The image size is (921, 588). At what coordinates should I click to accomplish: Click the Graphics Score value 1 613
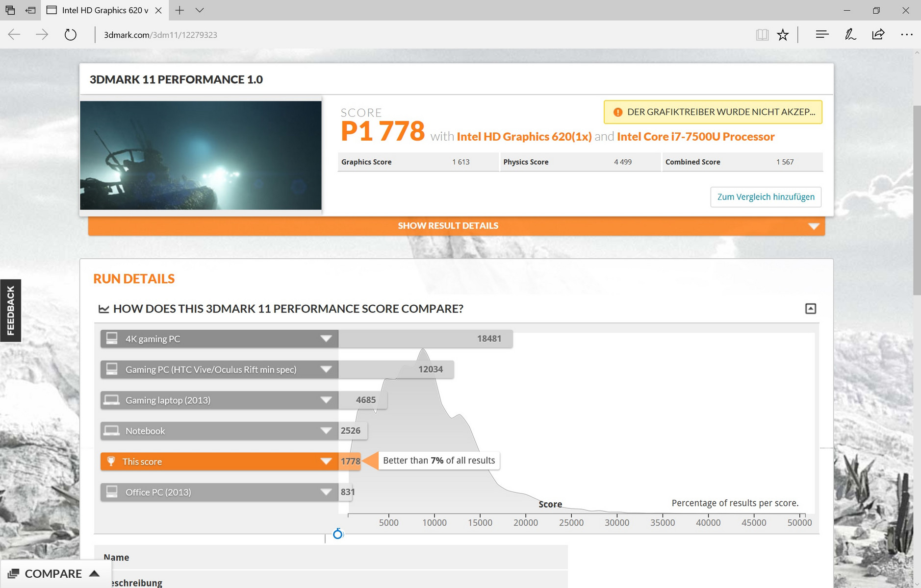[460, 162]
